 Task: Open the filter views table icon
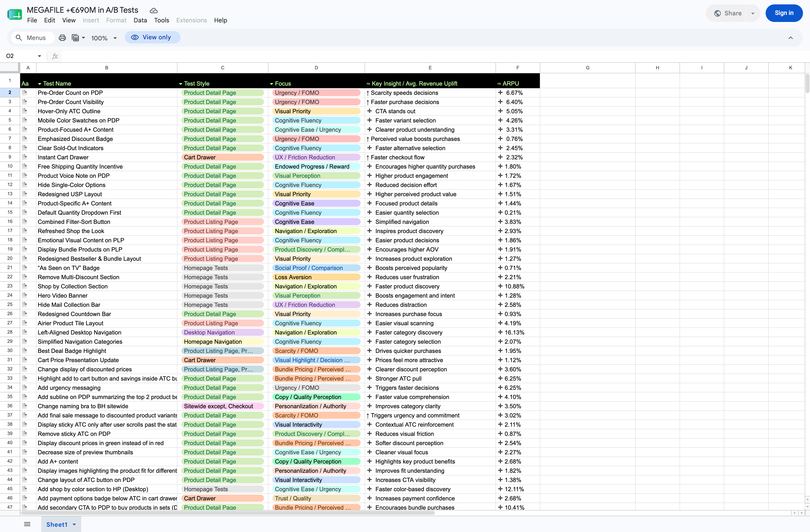78,38
